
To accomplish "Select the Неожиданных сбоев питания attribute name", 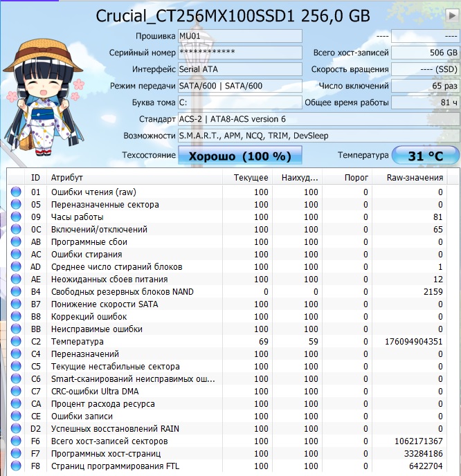I will tap(109, 280).
